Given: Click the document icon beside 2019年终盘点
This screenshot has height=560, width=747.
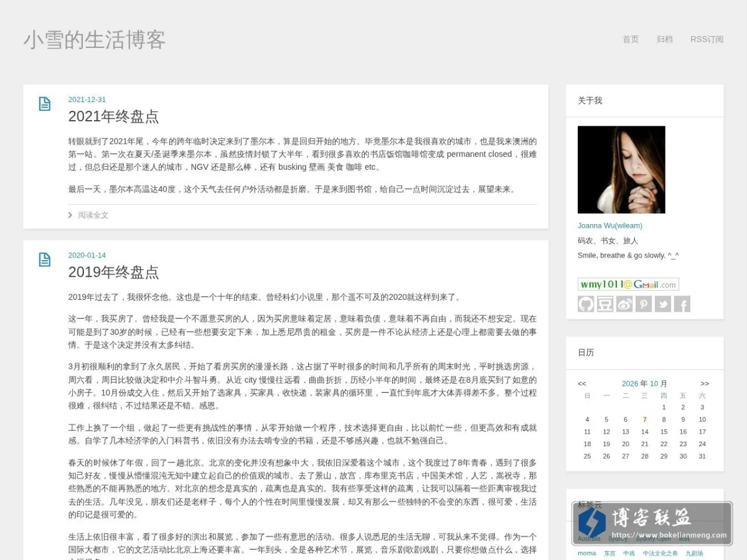Looking at the screenshot, I should pyautogui.click(x=45, y=259).
